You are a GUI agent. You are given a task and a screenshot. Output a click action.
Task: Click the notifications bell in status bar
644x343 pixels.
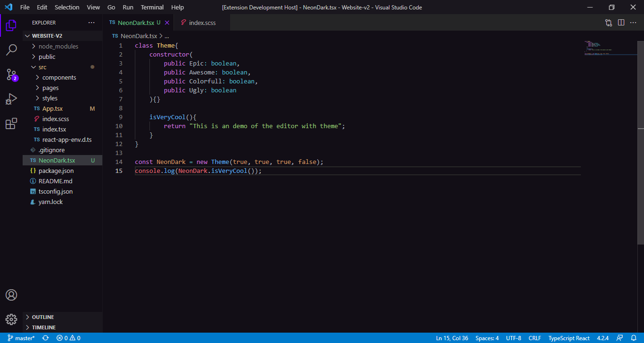tap(634, 338)
